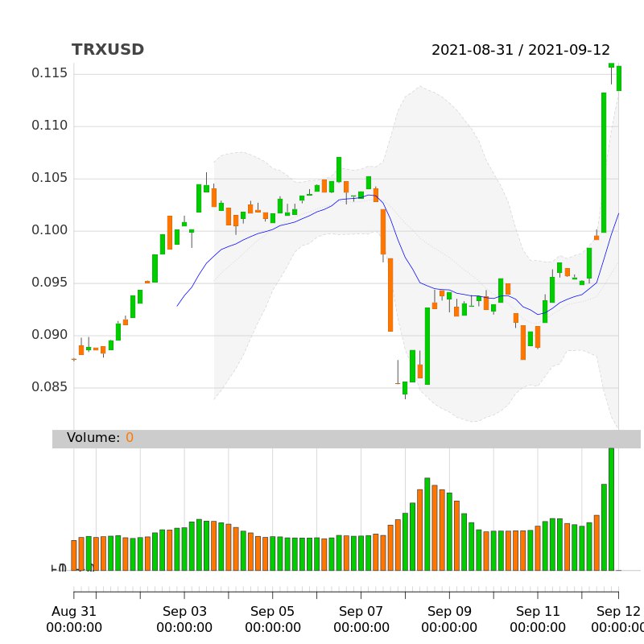The height and width of the screenshot is (644, 644).
Task: Click the date range 2021-08-31 / 2021-09-12
Action: click(520, 50)
